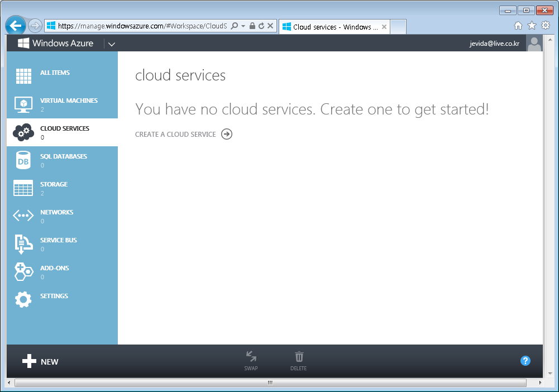Maximize the browser window
This screenshot has width=559, height=392.
[526, 11]
